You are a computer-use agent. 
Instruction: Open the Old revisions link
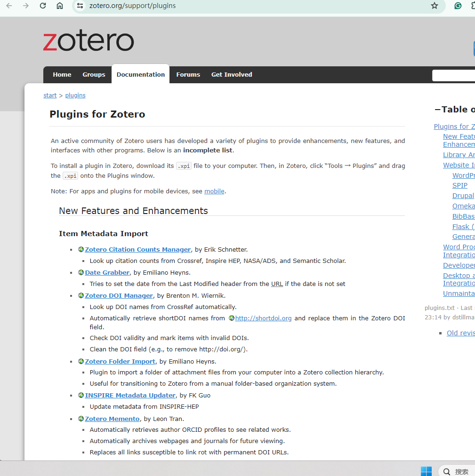pos(461,333)
